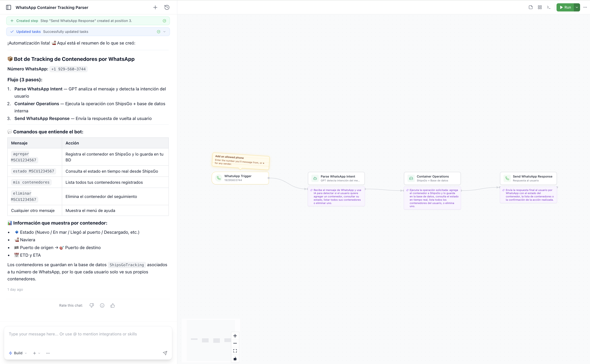Zoom out on the canvas

pos(235,343)
